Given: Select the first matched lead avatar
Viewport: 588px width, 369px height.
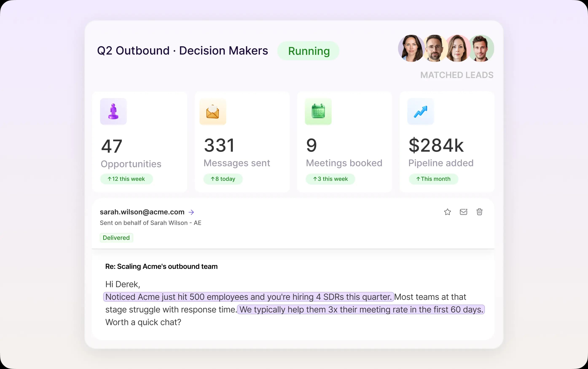Looking at the screenshot, I should click(x=411, y=48).
